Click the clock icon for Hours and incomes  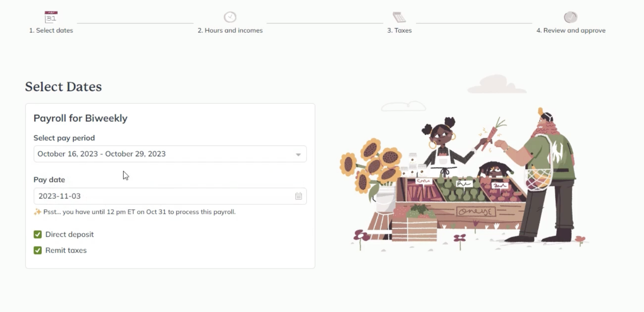[x=230, y=17]
